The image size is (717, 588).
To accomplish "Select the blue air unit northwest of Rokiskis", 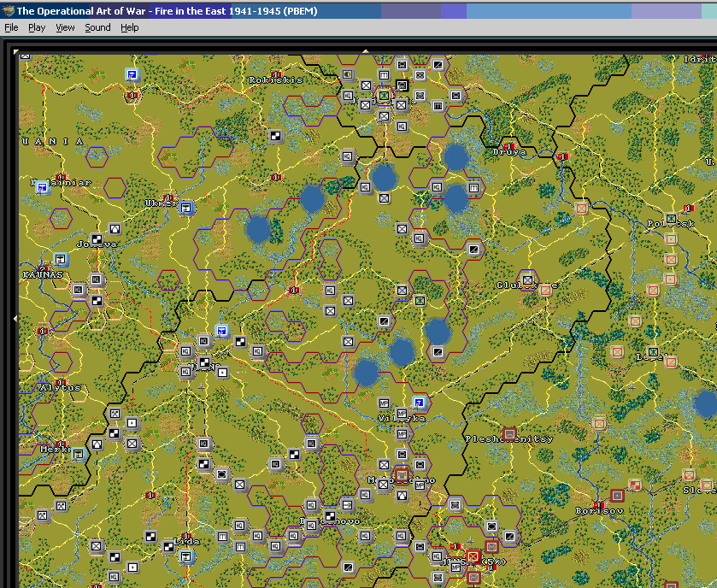I will (132, 74).
